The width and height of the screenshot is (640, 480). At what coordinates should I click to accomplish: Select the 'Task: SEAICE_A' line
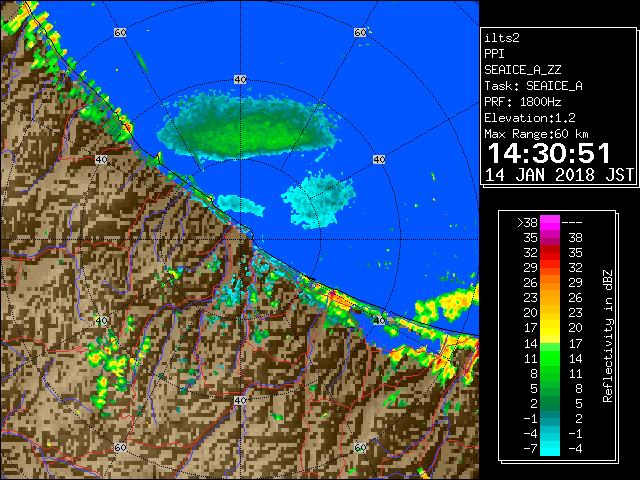pos(533,86)
